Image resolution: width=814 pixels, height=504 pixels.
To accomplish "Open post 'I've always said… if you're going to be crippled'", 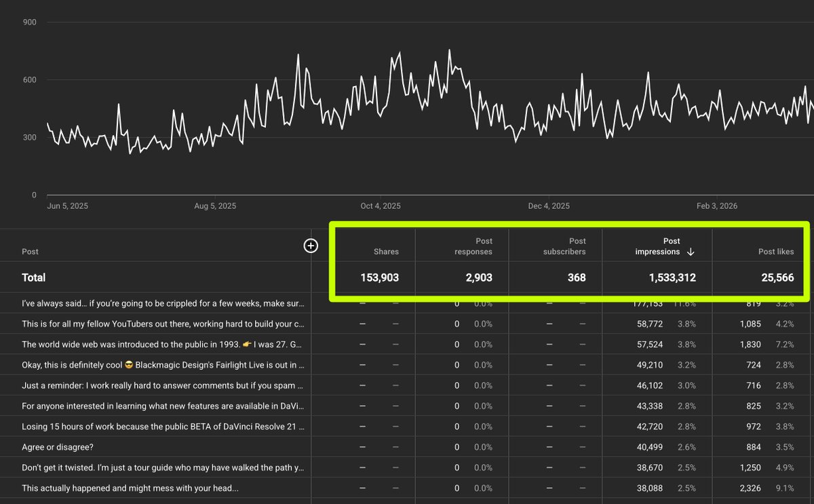I will (163, 303).
